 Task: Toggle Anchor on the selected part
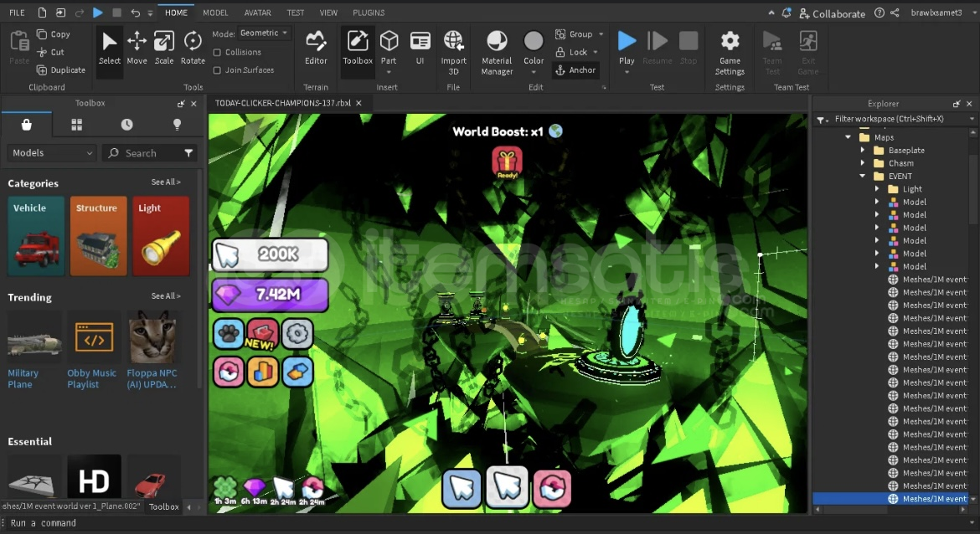[x=575, y=70]
